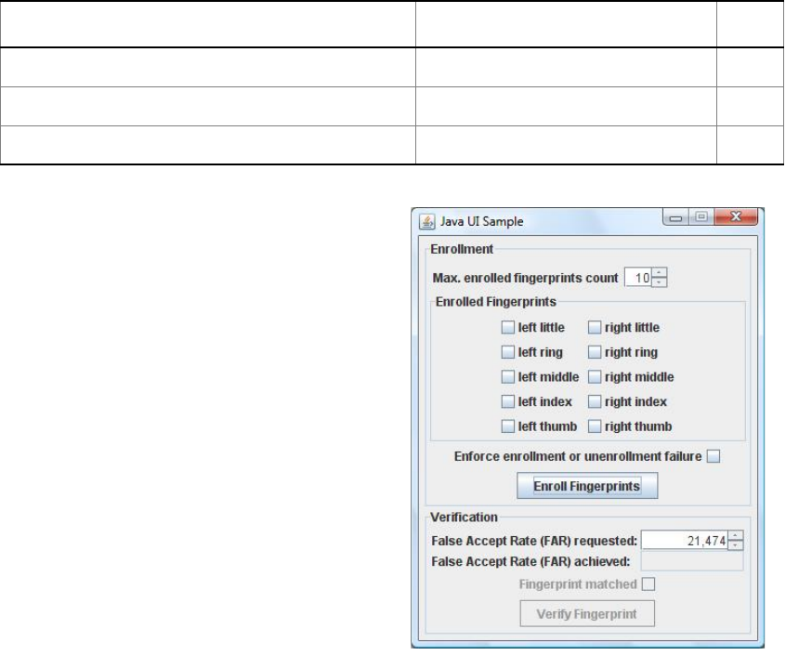This screenshot has height=655, width=812.
Task: Select the left middle checkbox
Action: pos(508,377)
